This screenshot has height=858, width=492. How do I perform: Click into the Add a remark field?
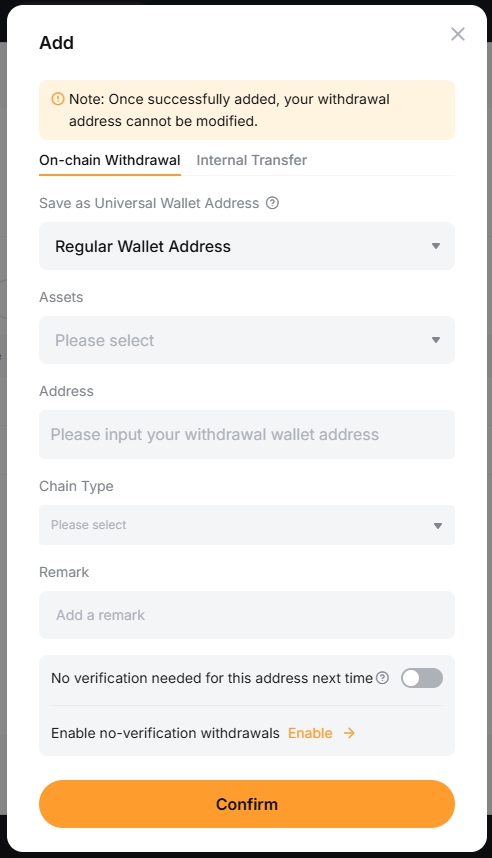[x=247, y=615]
